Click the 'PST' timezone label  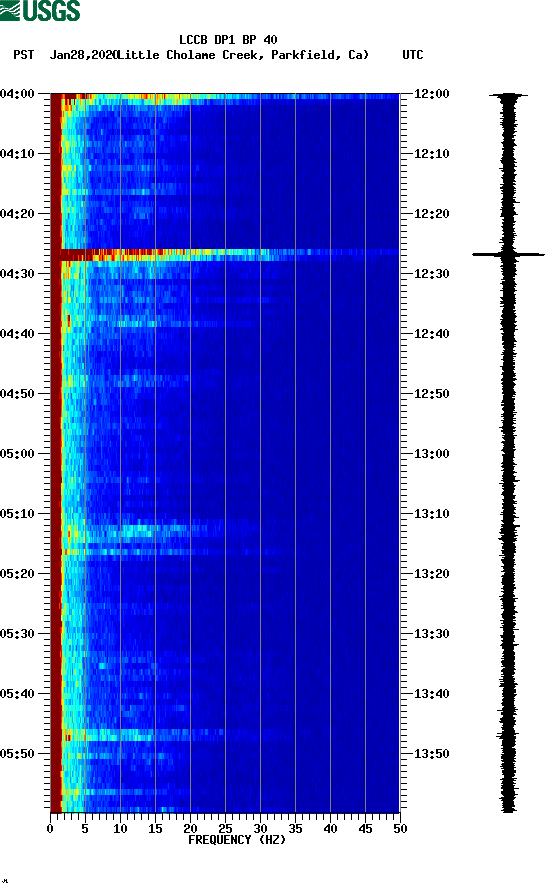[24, 55]
